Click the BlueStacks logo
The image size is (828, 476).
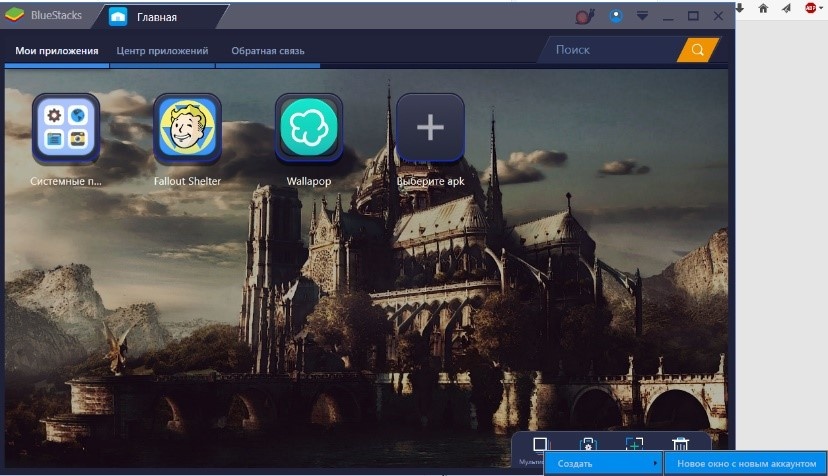coord(15,15)
